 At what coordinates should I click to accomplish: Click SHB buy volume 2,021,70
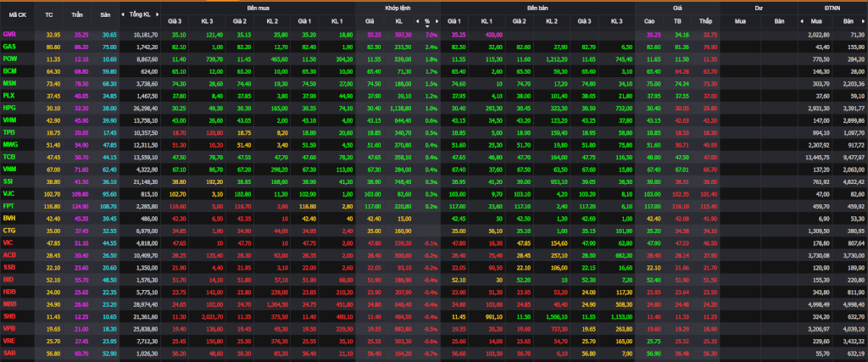211,315
